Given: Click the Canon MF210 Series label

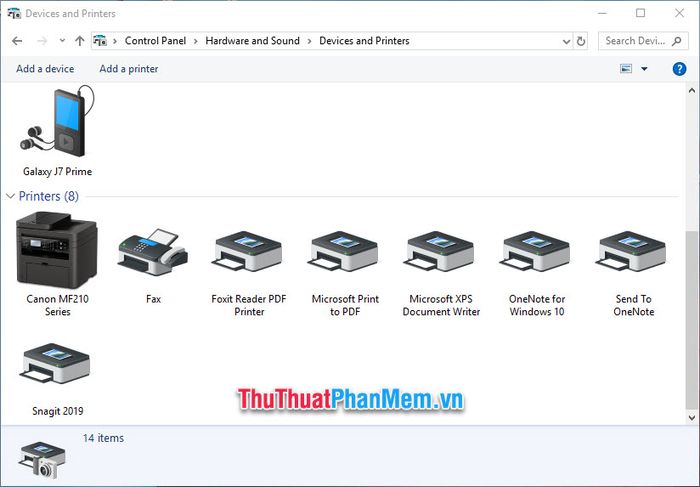Looking at the screenshot, I should coord(57,305).
